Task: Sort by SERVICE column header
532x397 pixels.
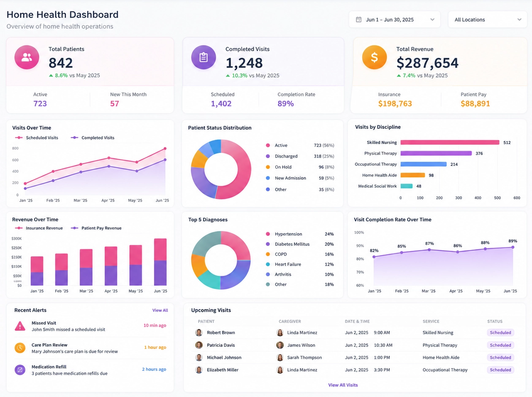Action: tap(431, 321)
